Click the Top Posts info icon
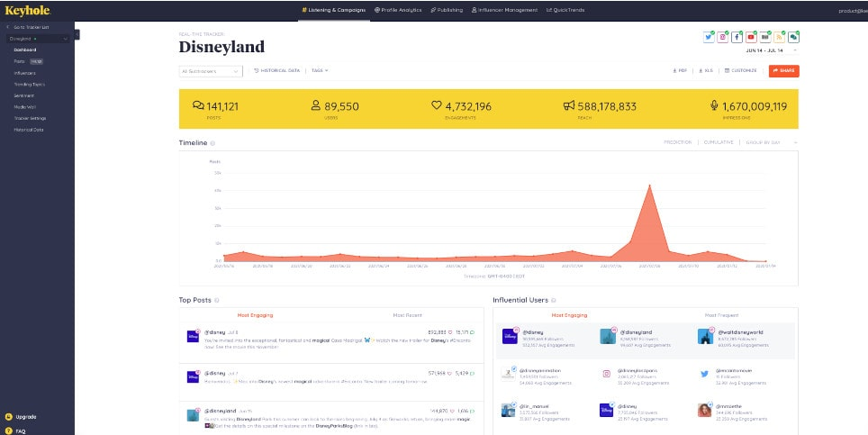The width and height of the screenshot is (868, 435). point(216,300)
